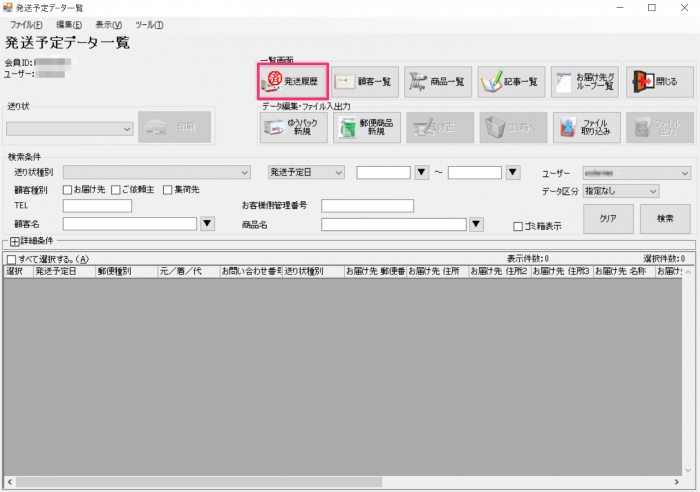Click the TEL input field

97,206
